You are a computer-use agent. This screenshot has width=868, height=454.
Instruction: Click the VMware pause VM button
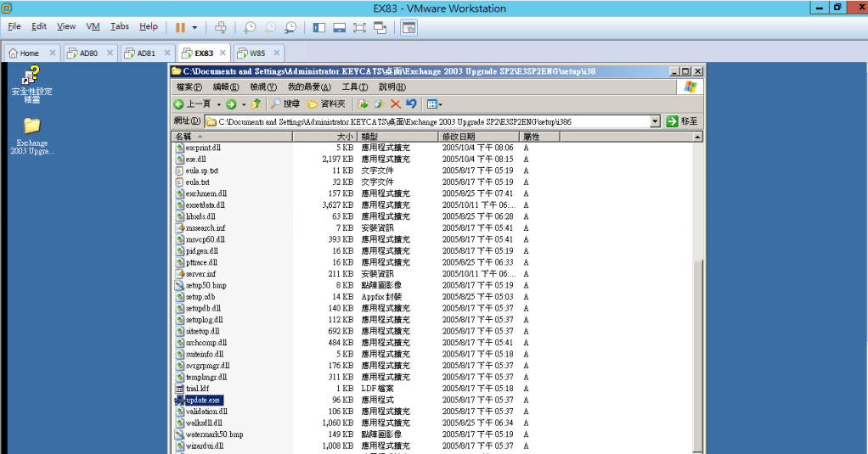pyautogui.click(x=180, y=27)
